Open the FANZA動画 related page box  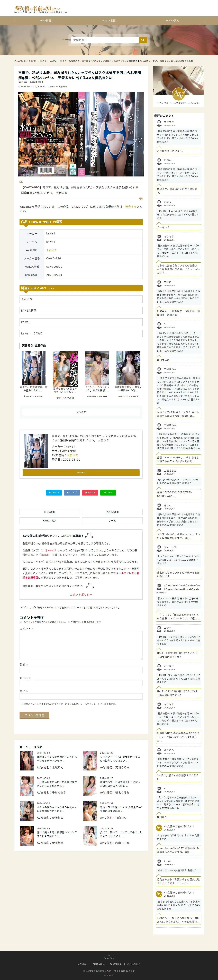tap(81, 311)
